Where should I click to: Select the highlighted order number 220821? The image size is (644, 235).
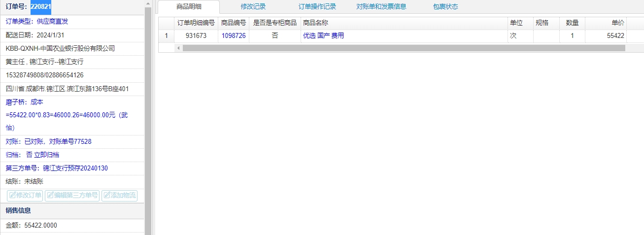point(41,7)
